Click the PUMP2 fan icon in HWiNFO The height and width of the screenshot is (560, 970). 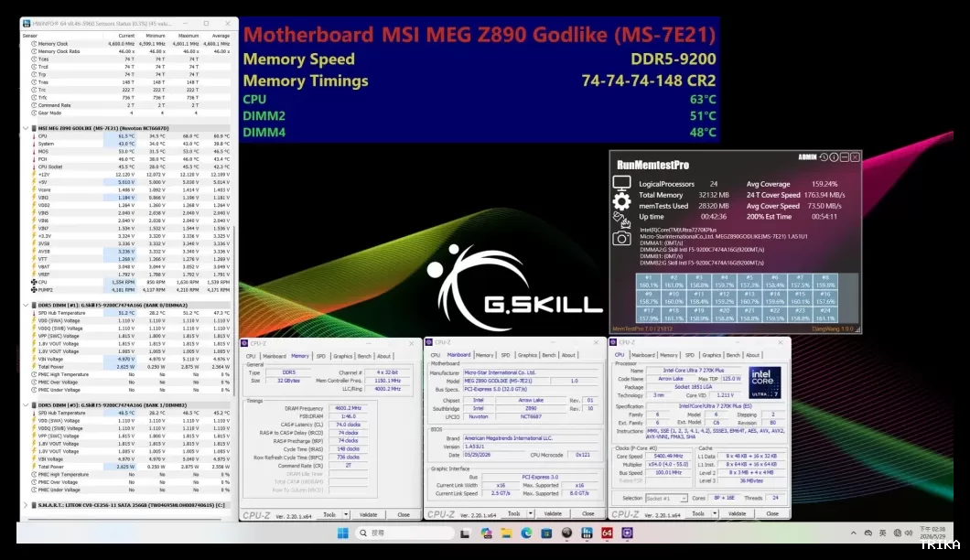(x=34, y=289)
